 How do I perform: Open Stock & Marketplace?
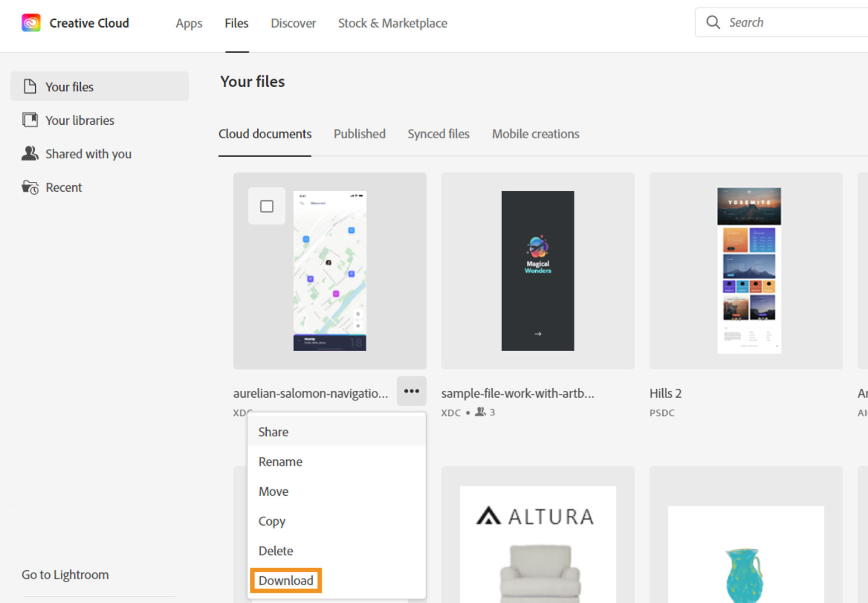click(392, 23)
